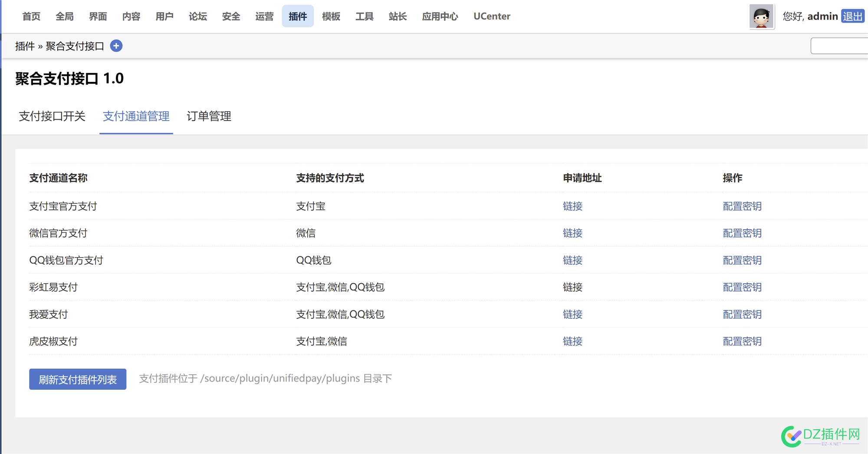Click 配置密钥 for 虎皮椒支付
This screenshot has width=868, height=454.
(742, 341)
